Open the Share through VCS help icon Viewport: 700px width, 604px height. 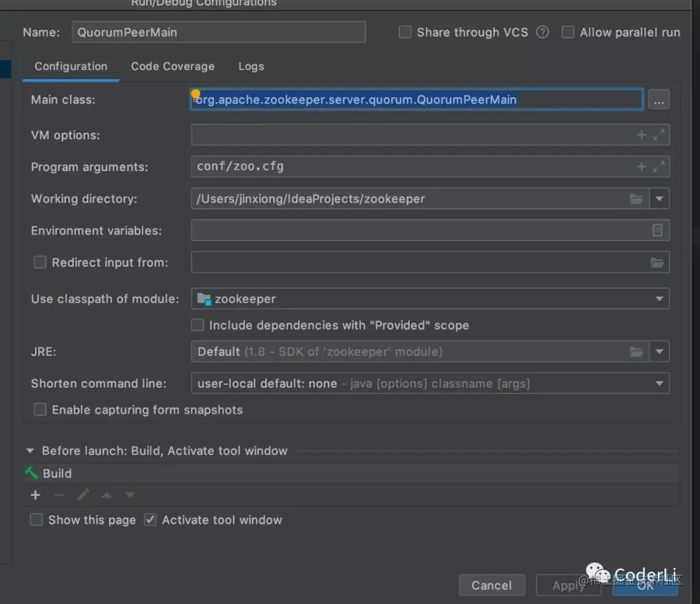(542, 32)
